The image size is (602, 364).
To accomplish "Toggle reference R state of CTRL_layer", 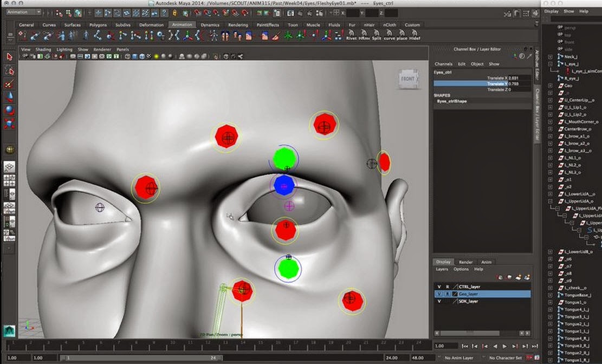I will pos(447,287).
